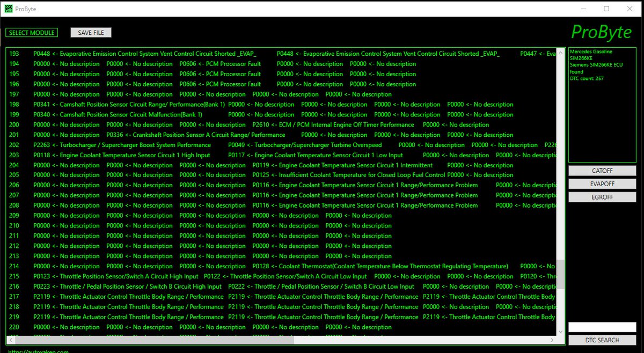Image resolution: width=644 pixels, height=353 pixels.
Task: Select P0116 Range/Performance Problem in row 208
Action: (365, 205)
